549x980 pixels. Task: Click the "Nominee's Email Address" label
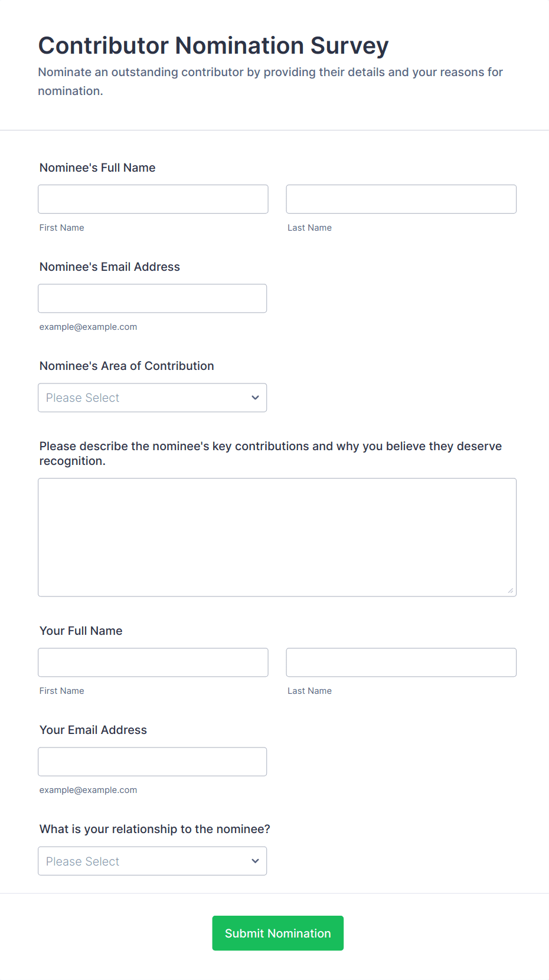[110, 267]
